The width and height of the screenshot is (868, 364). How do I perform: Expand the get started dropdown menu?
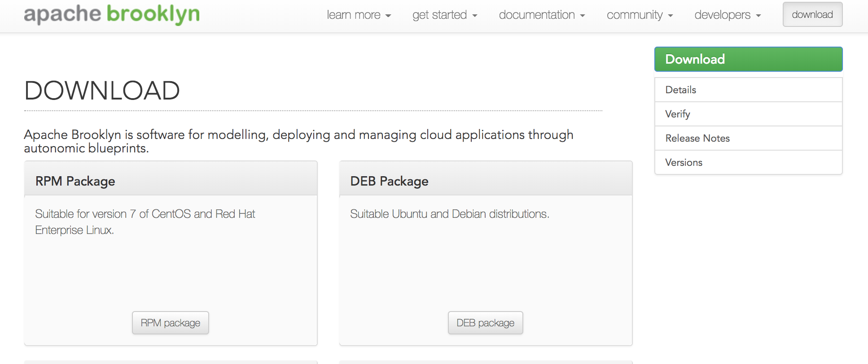tap(445, 15)
